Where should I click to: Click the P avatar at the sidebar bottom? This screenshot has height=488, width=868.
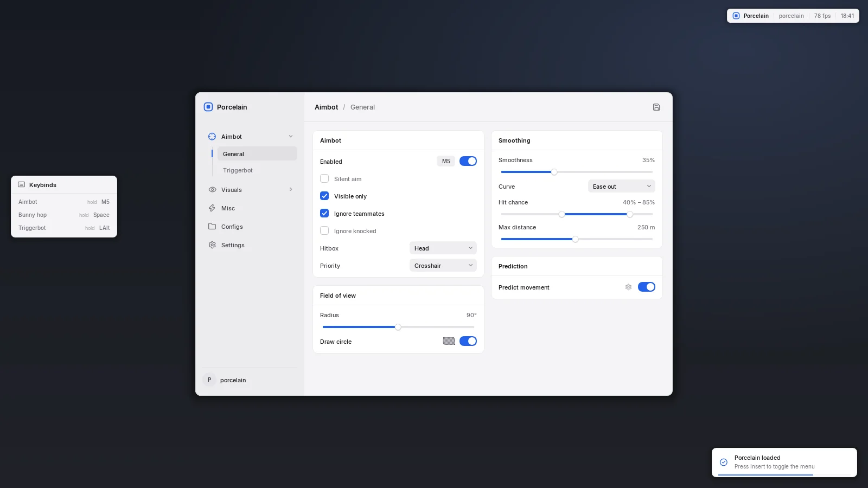tap(209, 380)
